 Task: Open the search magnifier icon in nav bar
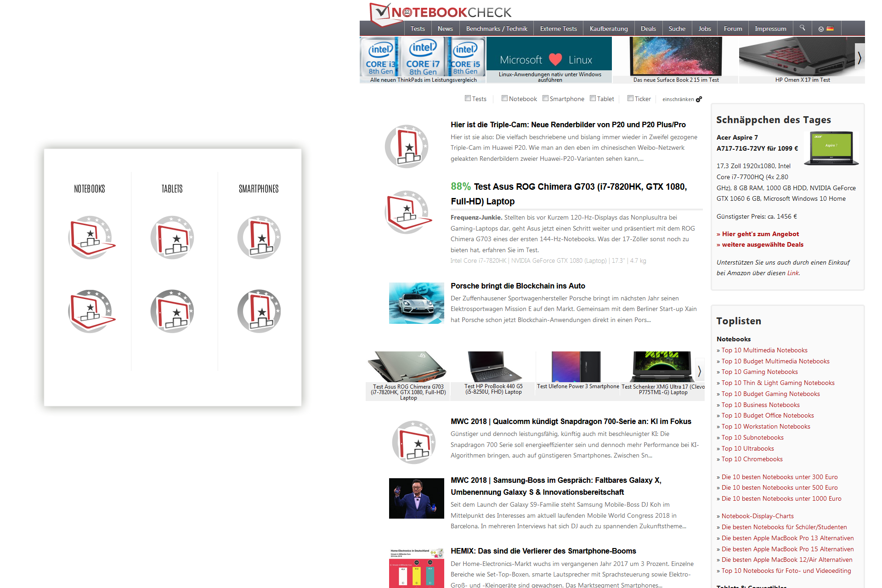(802, 28)
